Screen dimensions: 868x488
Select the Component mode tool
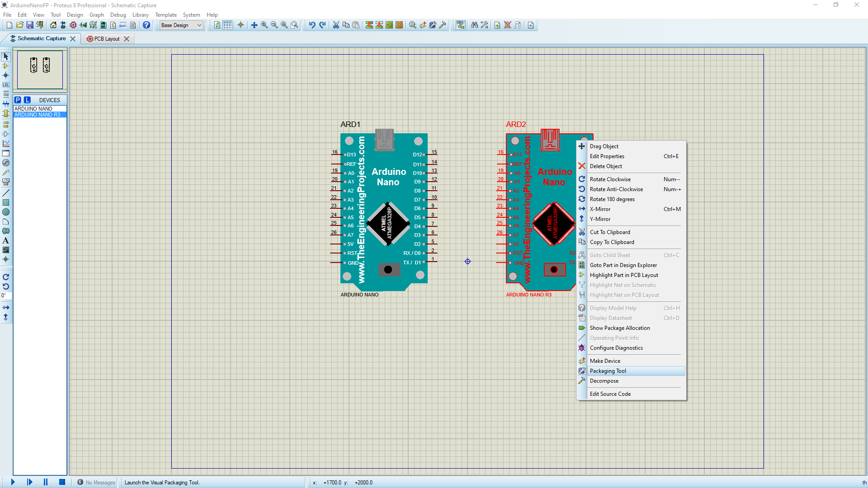pos(6,66)
